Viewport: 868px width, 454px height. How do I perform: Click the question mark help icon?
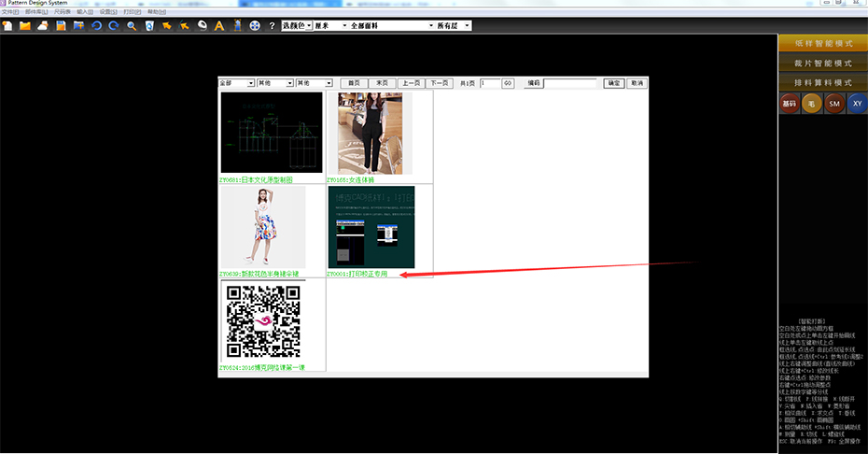[272, 25]
